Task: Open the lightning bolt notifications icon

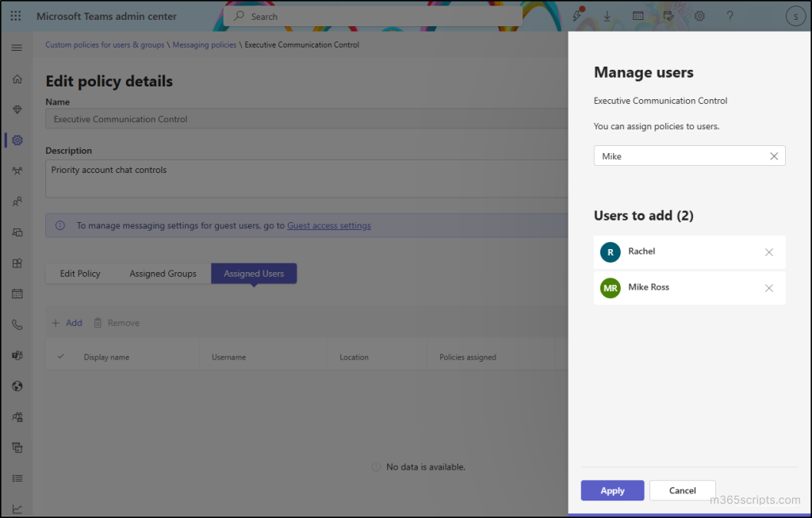Action: pos(577,16)
